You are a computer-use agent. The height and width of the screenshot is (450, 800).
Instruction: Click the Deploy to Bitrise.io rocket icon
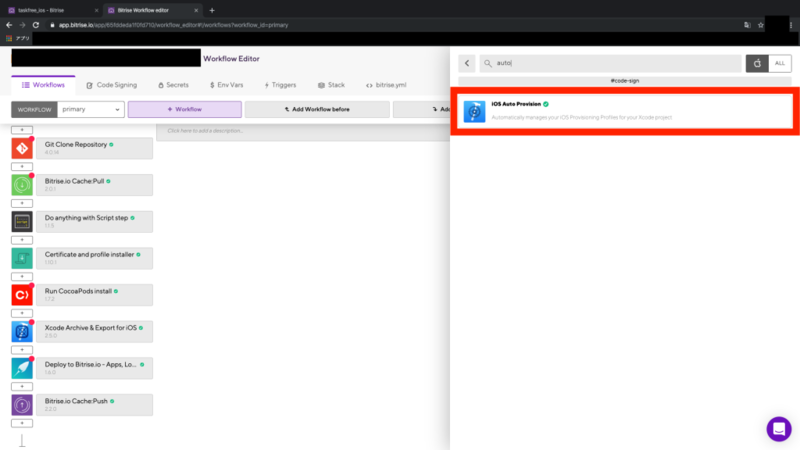point(22,368)
